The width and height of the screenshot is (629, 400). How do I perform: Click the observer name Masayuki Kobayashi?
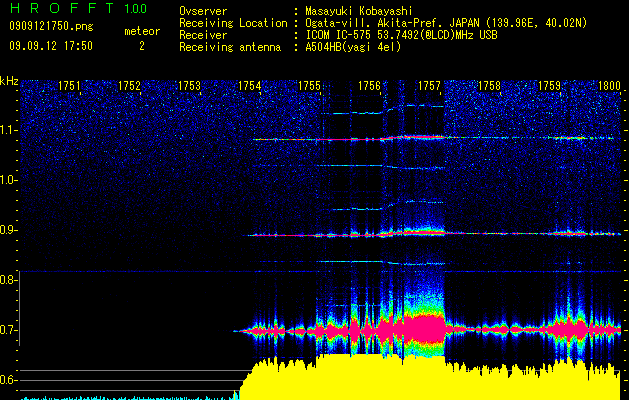359,11
